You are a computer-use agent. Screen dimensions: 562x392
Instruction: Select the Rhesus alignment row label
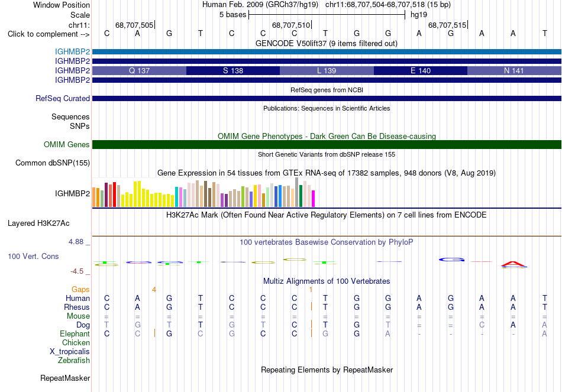click(77, 307)
